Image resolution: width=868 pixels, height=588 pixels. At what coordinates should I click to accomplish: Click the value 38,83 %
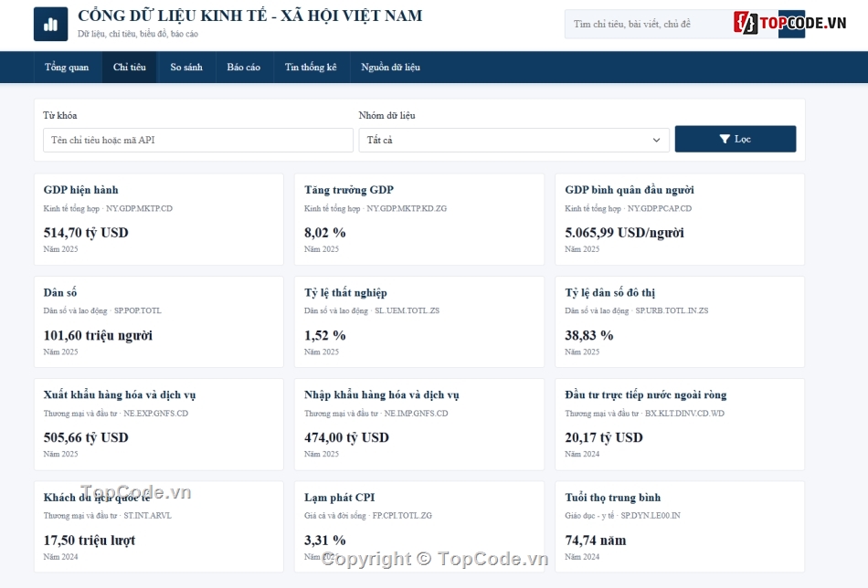(589, 335)
